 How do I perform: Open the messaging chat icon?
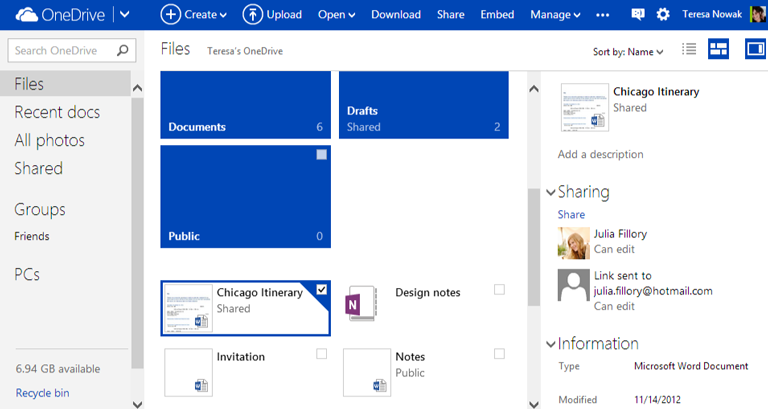(638, 15)
